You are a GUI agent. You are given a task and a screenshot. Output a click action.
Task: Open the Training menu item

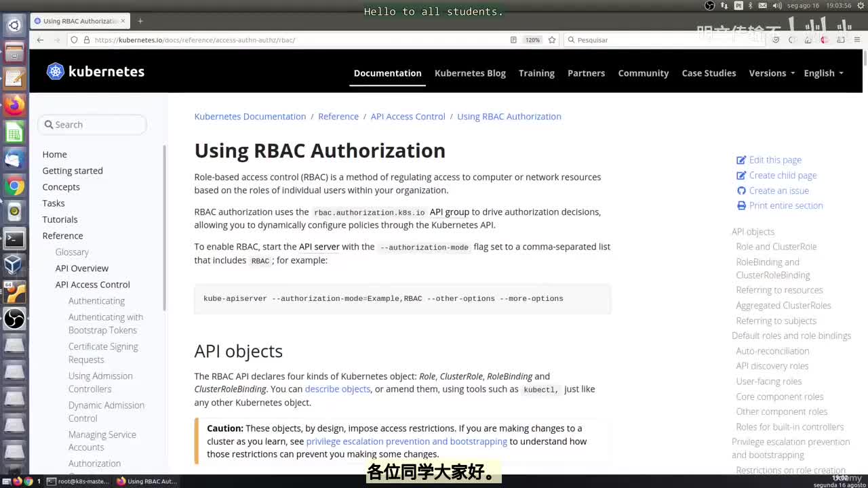pos(536,73)
